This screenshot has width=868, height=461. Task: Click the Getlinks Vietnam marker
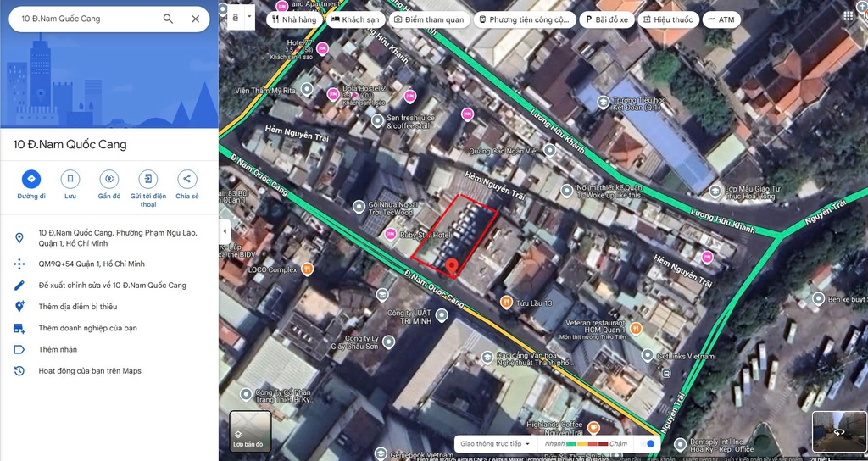click(647, 355)
